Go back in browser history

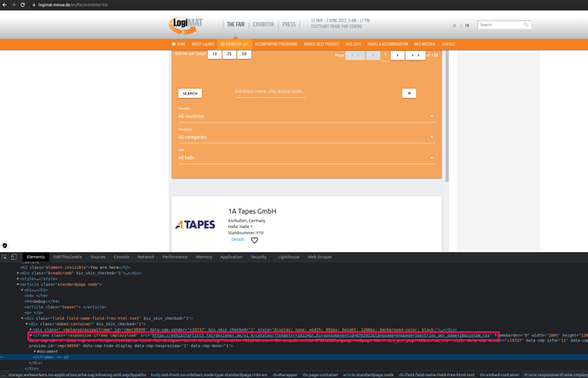[x=4, y=5]
